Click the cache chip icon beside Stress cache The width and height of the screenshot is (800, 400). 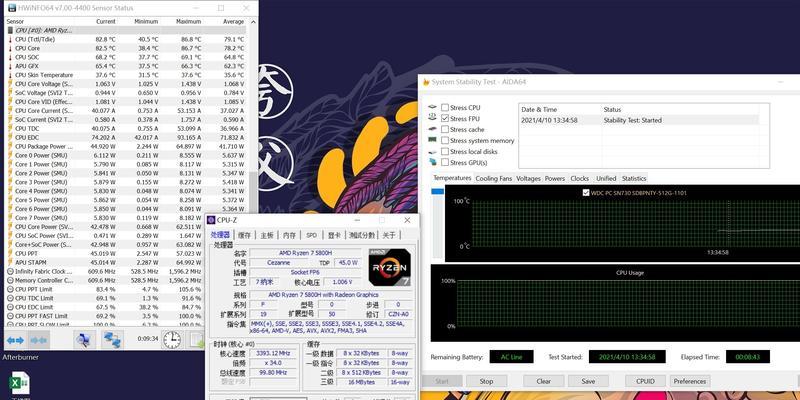click(433, 130)
